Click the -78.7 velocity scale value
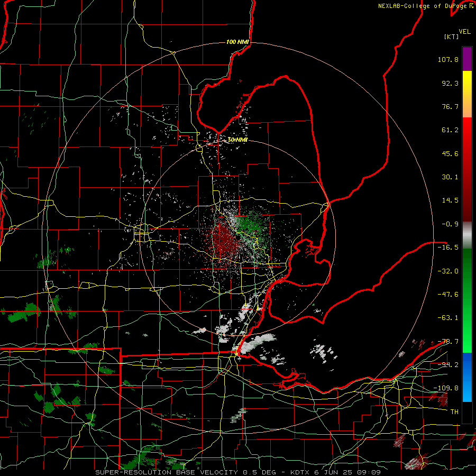Viewport: 476px width, 476px height. [x=448, y=342]
